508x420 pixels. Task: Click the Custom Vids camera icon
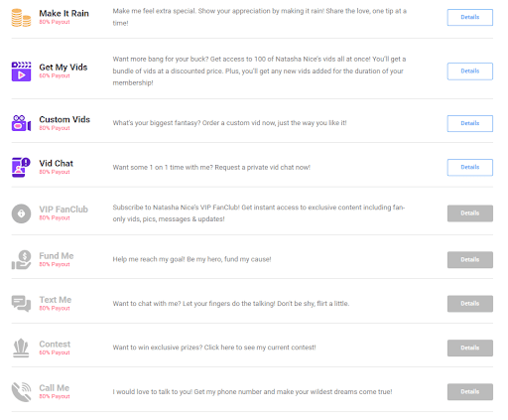21,123
